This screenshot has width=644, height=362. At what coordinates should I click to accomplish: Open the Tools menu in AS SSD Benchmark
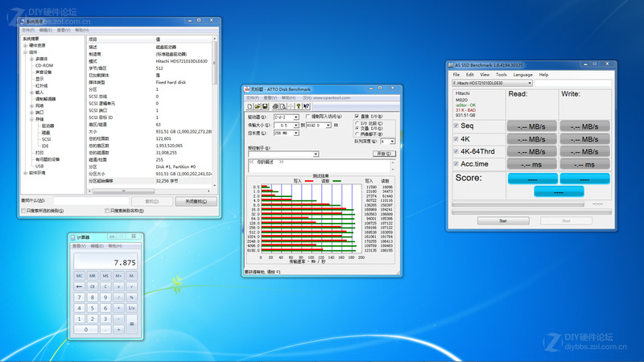tap(501, 75)
